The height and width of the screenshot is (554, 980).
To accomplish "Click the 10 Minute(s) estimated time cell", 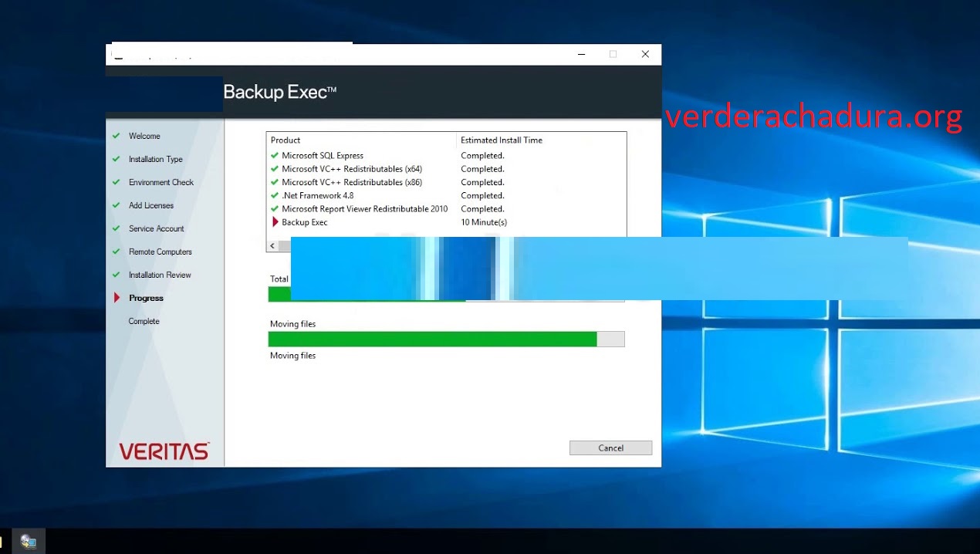I will (x=484, y=222).
